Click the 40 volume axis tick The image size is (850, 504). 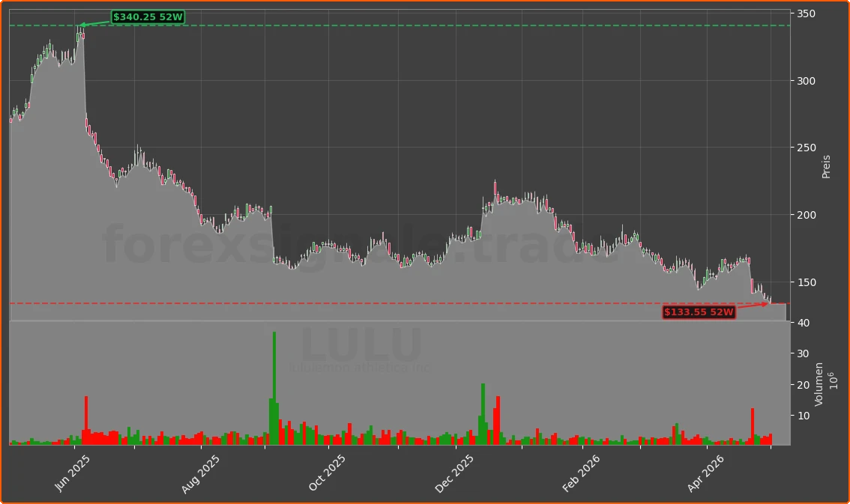click(804, 323)
